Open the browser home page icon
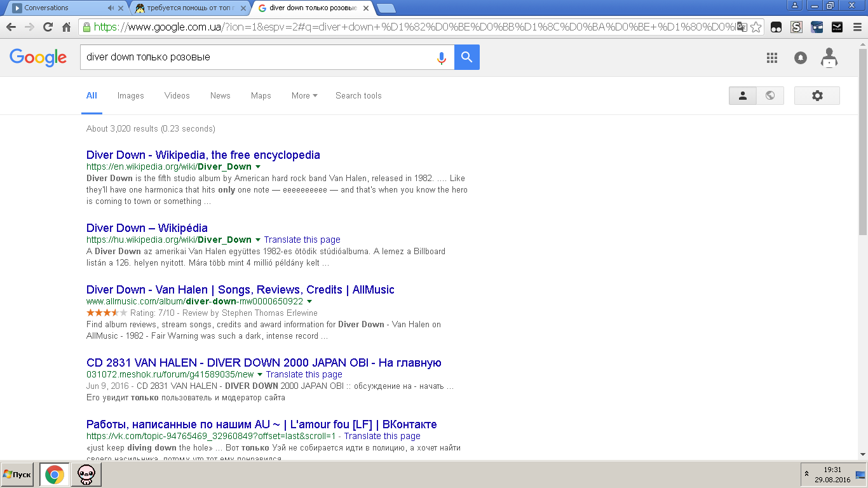 (66, 27)
